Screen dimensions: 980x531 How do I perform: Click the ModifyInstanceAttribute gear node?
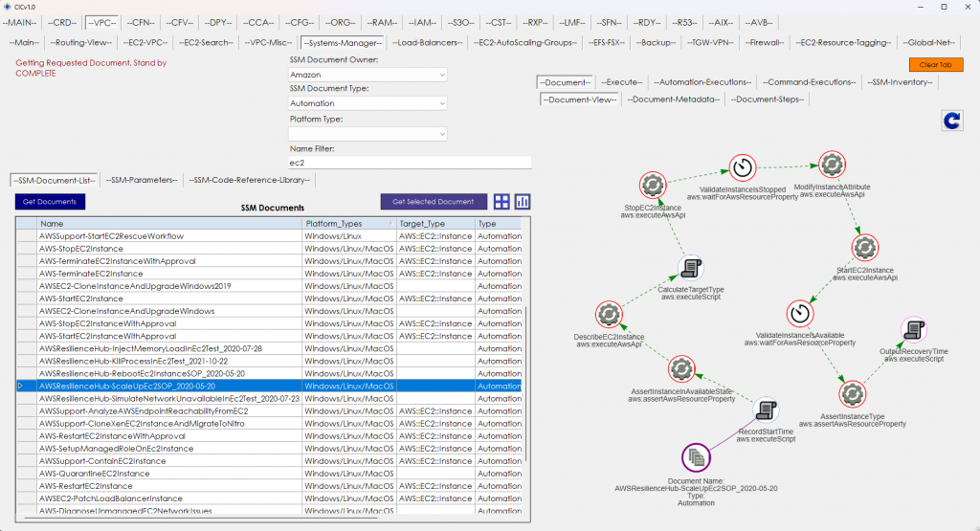pyautogui.click(x=830, y=164)
